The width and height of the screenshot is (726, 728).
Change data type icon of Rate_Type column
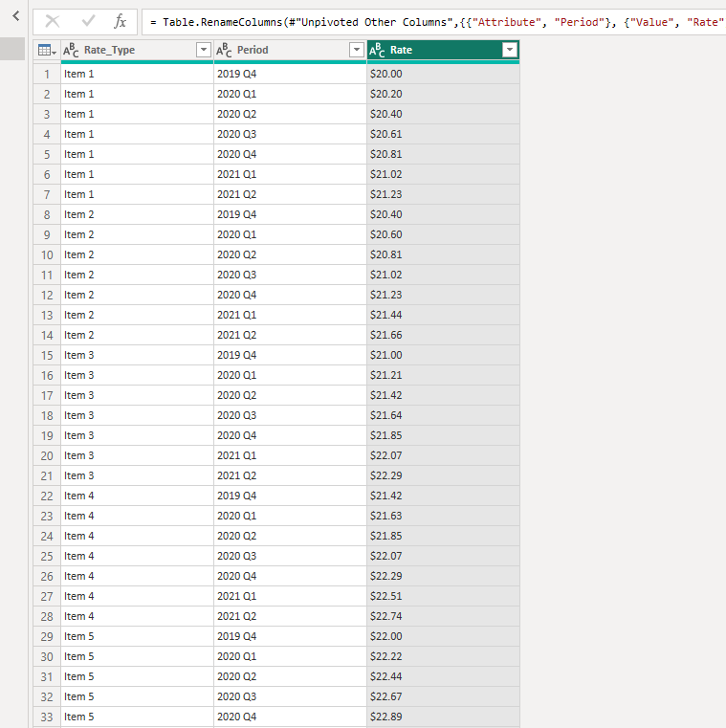pos(71,50)
